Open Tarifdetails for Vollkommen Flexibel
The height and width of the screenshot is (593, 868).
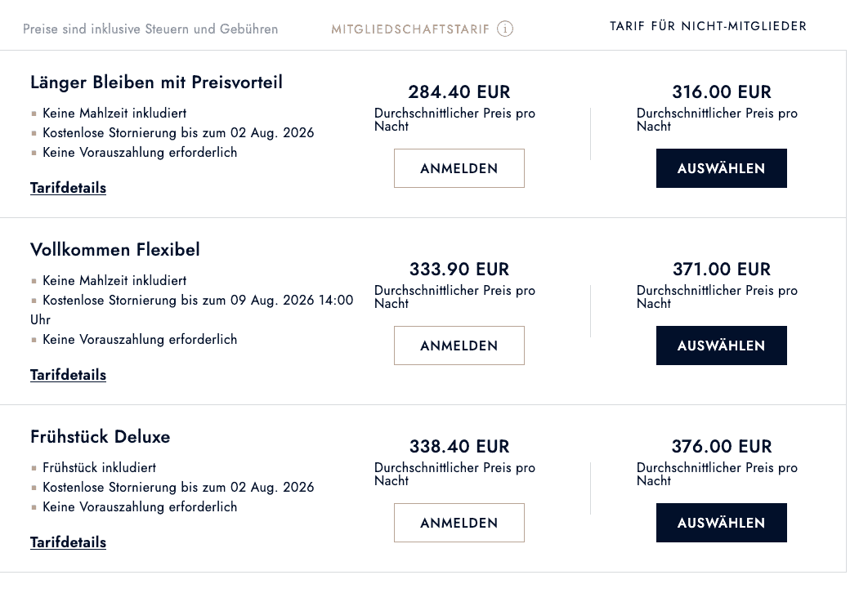pyautogui.click(x=68, y=375)
